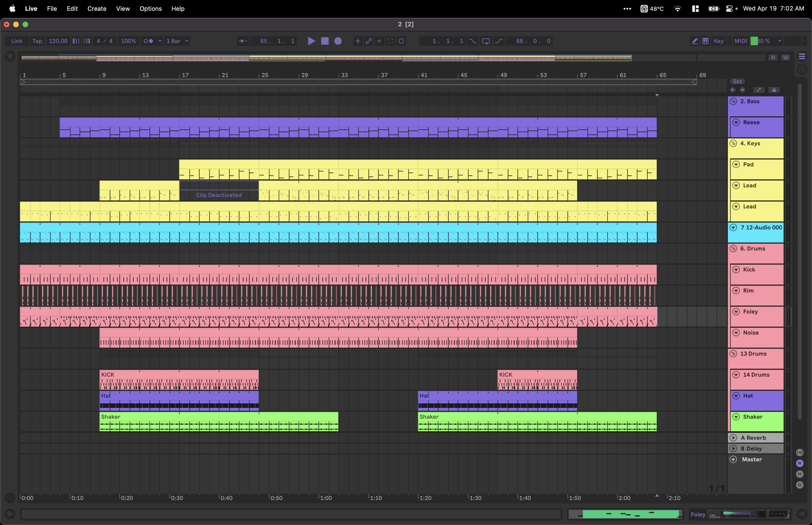Unfold the Kick track arrow
812x525 pixels.
point(736,270)
